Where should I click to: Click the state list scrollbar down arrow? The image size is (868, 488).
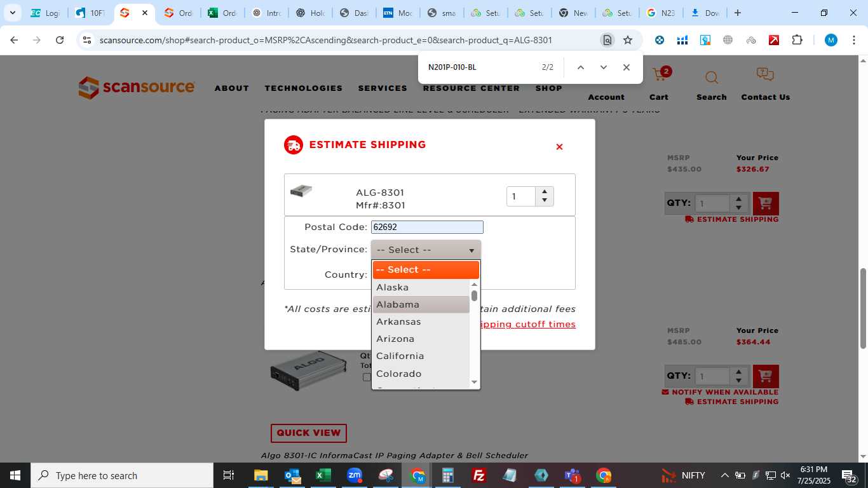474,382
